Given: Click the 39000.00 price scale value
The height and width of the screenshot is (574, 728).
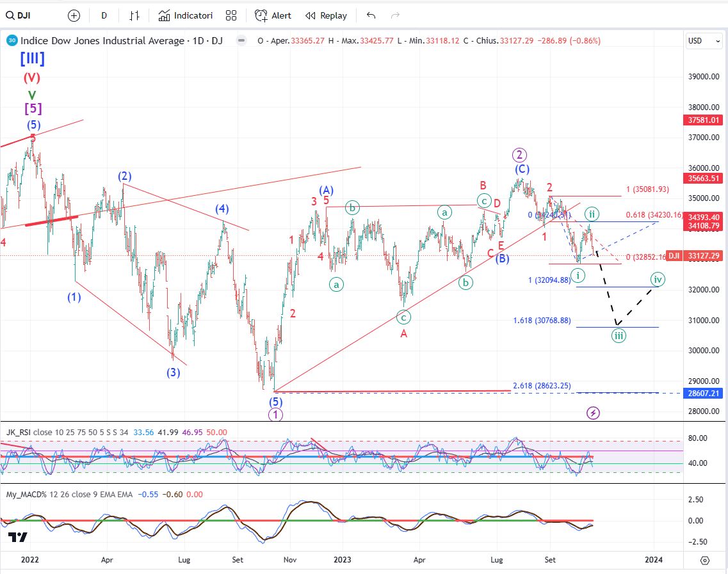Looking at the screenshot, I should (704, 77).
